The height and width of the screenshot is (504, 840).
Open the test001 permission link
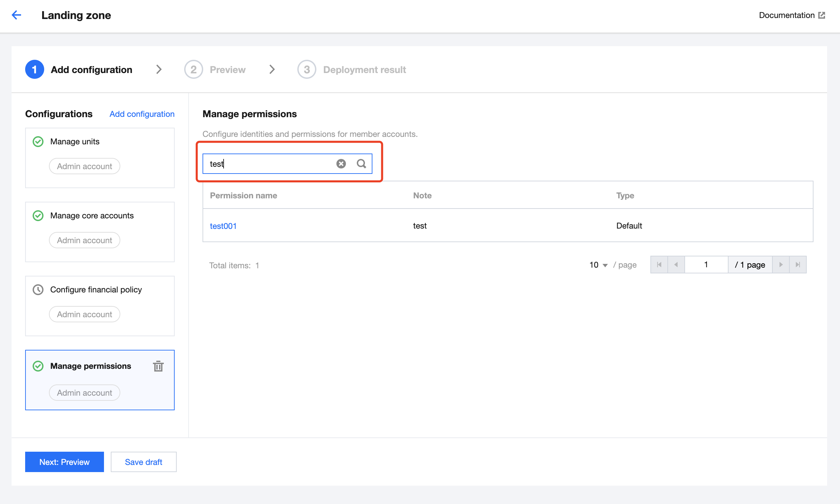pyautogui.click(x=223, y=226)
